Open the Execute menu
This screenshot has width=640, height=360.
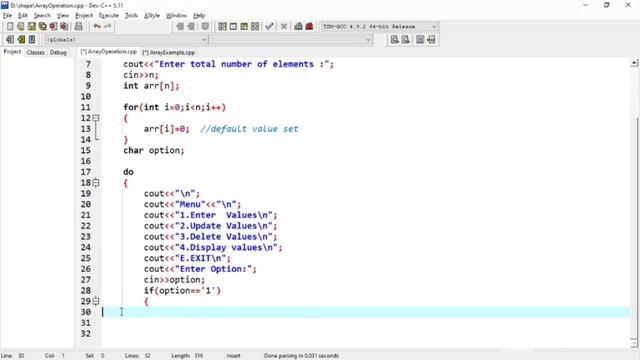[109, 16]
